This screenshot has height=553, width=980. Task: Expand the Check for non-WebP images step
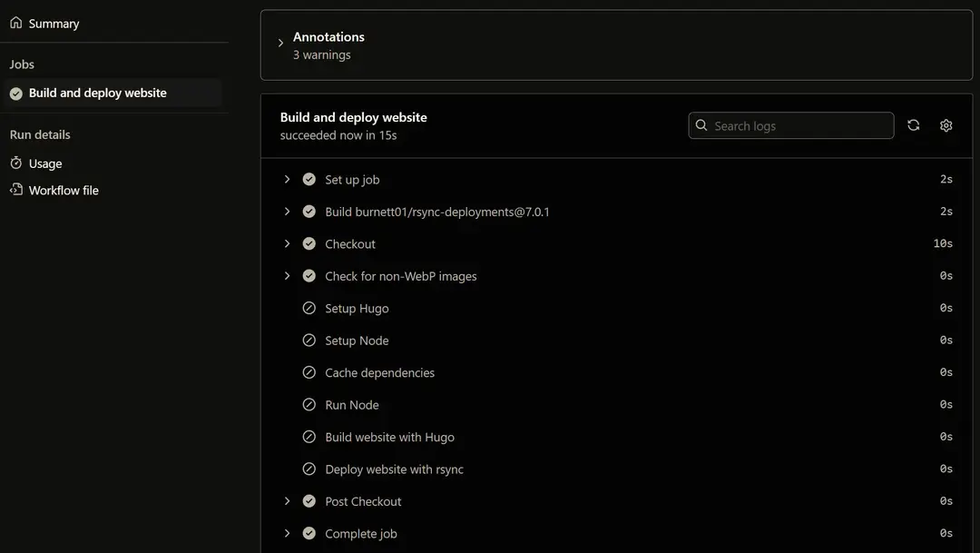287,276
